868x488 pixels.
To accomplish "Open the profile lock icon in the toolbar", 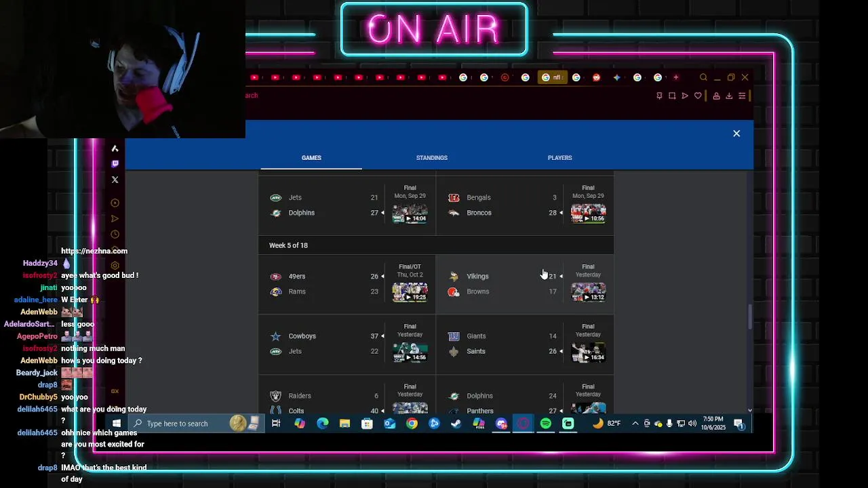I will tap(716, 96).
